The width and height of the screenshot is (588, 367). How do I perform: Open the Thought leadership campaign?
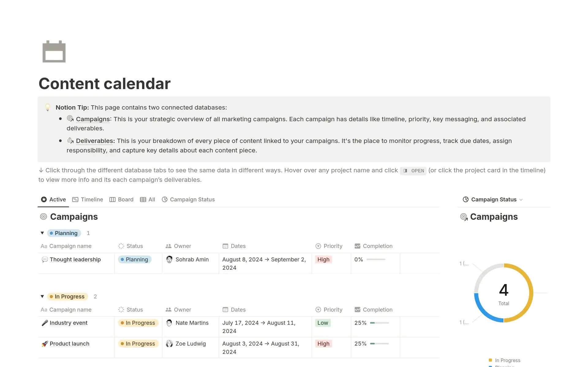75,260
